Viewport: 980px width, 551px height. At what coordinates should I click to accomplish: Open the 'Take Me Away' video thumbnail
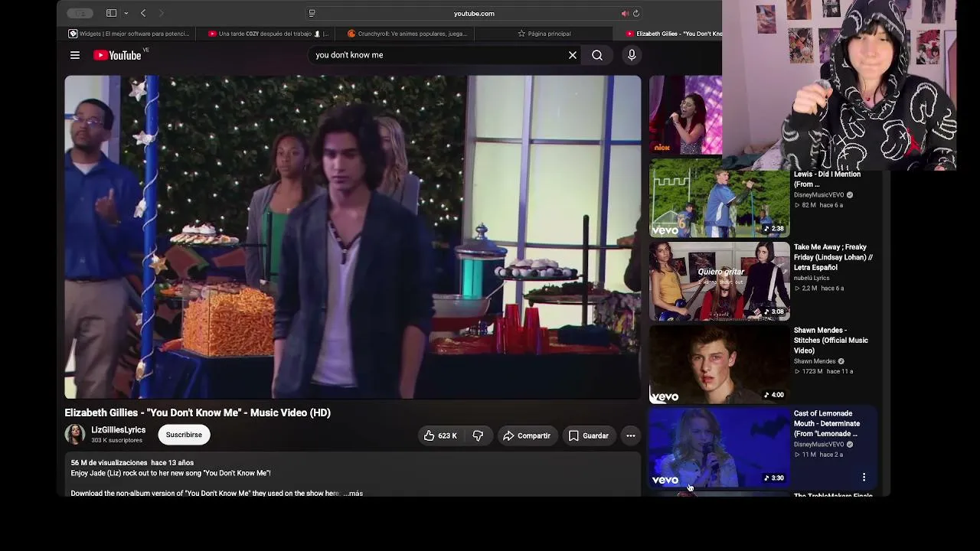719,281
